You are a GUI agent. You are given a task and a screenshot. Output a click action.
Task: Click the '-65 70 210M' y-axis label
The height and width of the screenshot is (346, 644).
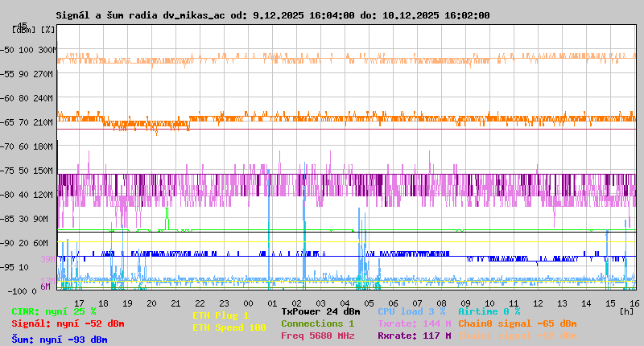pyautogui.click(x=27, y=122)
